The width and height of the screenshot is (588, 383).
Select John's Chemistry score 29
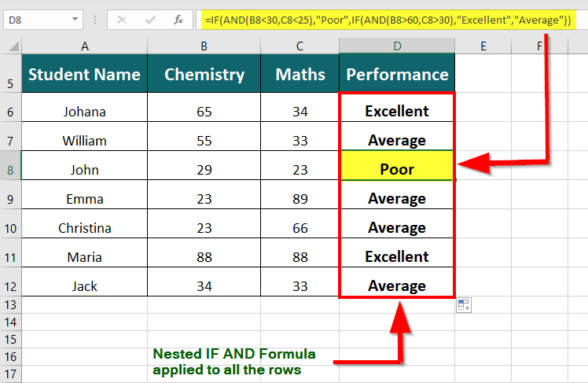pyautogui.click(x=204, y=166)
